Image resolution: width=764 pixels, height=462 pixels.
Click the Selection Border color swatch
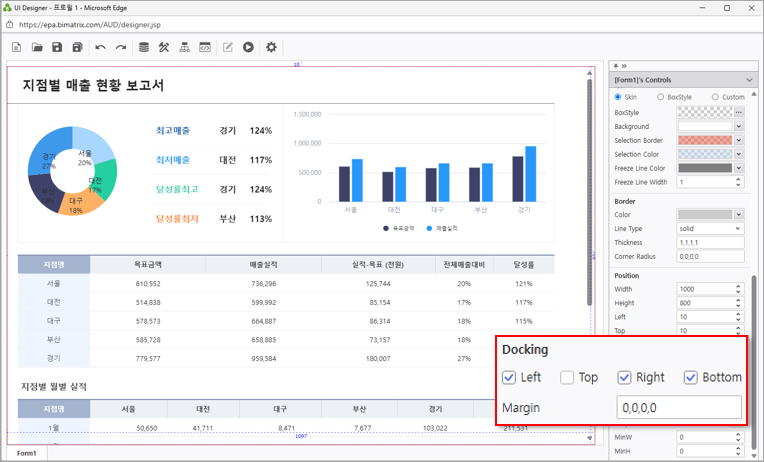(705, 141)
